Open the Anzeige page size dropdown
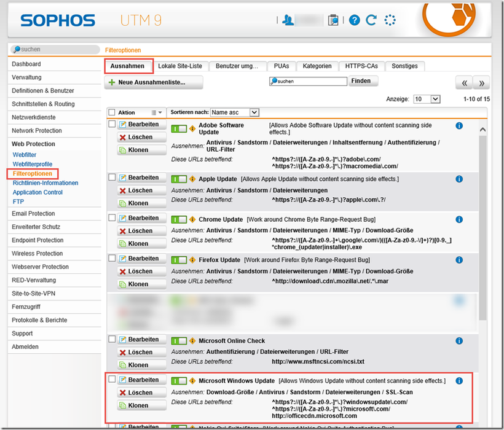Screen dimensions: 504x430 tap(427, 100)
